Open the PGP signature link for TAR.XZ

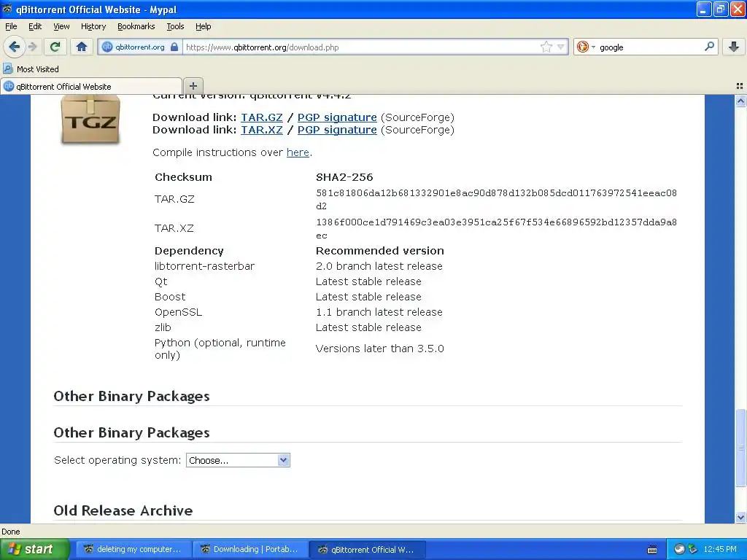337,130
